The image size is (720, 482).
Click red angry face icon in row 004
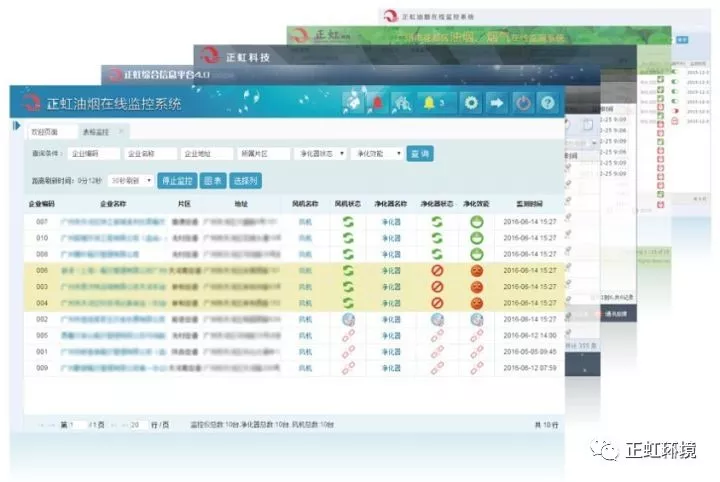pos(477,303)
